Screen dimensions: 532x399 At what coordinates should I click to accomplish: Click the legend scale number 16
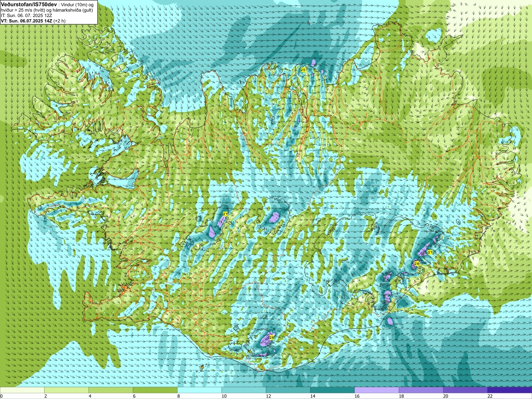coord(357,396)
